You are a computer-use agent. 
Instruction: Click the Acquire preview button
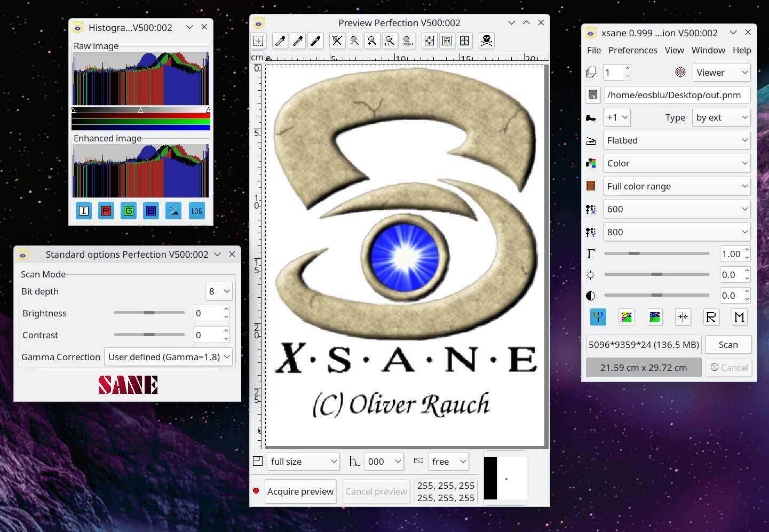tap(300, 491)
